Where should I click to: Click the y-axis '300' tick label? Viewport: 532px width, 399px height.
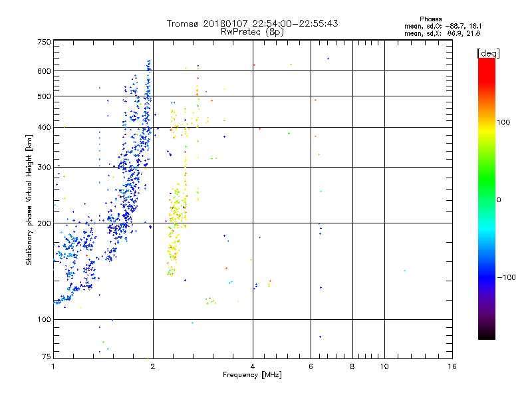click(x=45, y=167)
